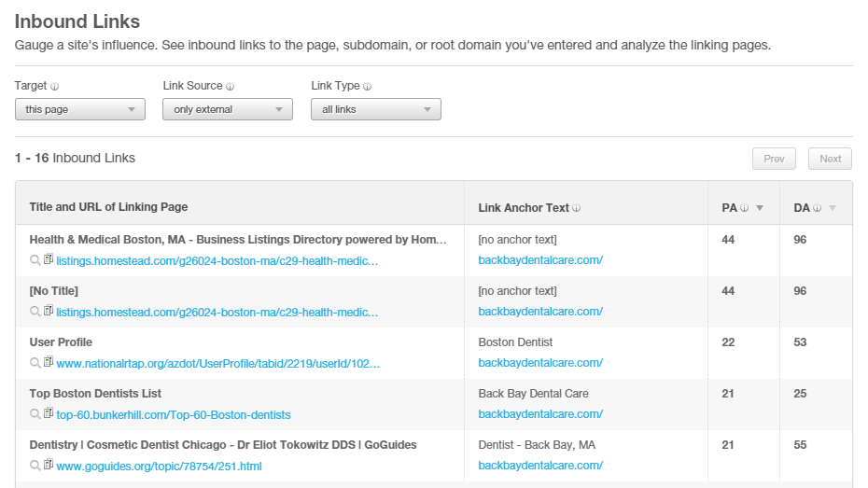The width and height of the screenshot is (868, 488).
Task: Click PA value 22 in User Profile row
Action: 728,342
